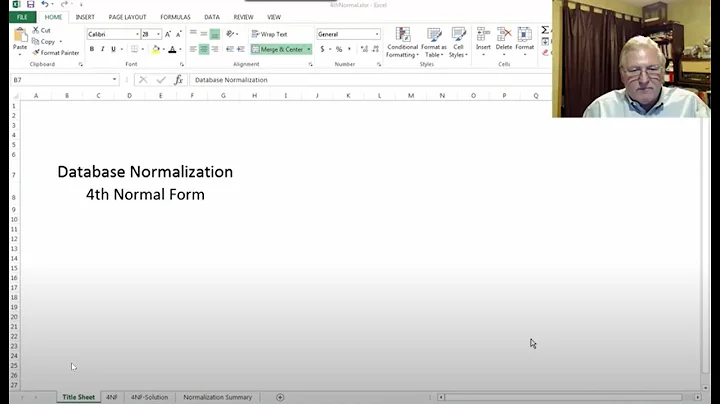Open the font name Calibri dropdown
Viewport: 720px width, 404px height.
pos(137,34)
